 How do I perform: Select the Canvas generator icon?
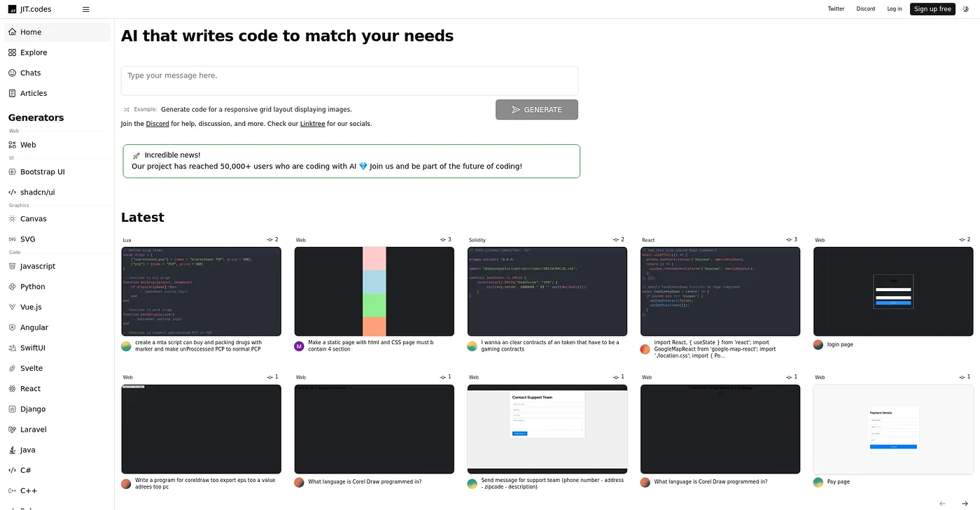point(13,219)
